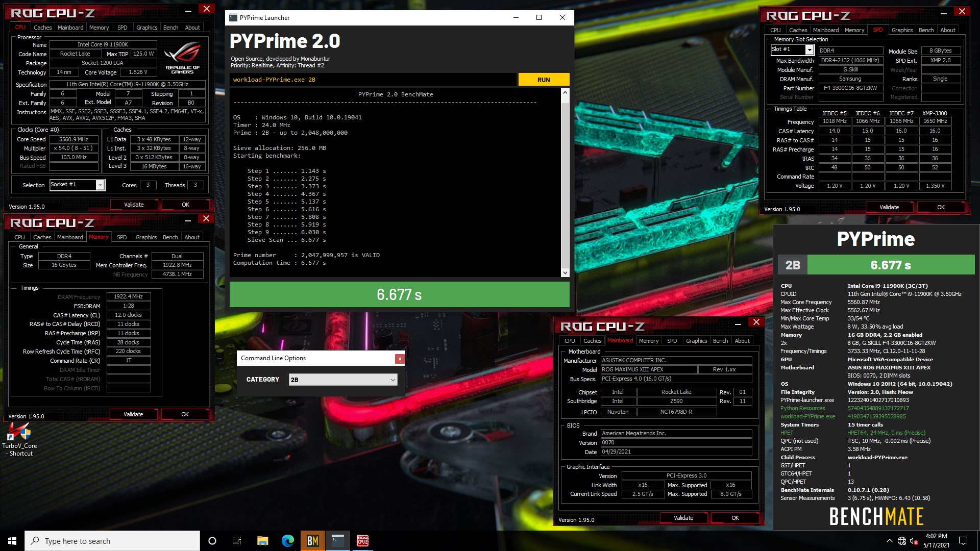Click Validate in CPU-Z SPD window
This screenshot has height=551, width=980.
click(889, 207)
